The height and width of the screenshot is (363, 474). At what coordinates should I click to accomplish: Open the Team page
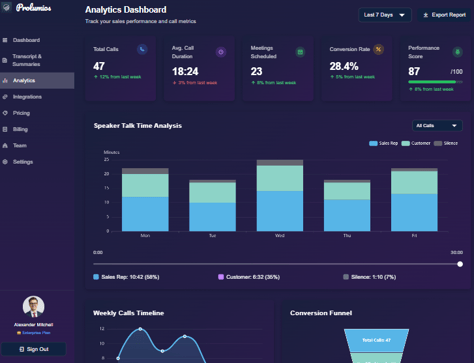click(x=37, y=145)
